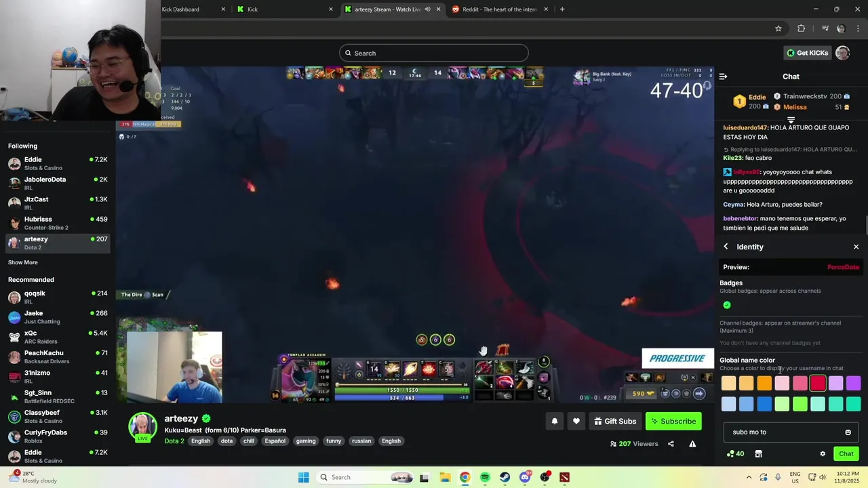Viewport: 868px width, 488px height.
Task: Report stream with warning triangle icon
Action: point(692,444)
